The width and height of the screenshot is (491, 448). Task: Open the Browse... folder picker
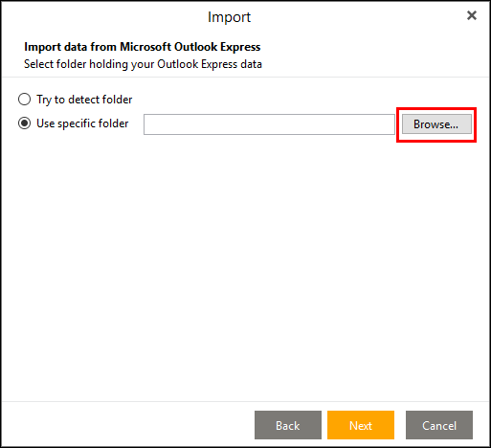coord(436,124)
